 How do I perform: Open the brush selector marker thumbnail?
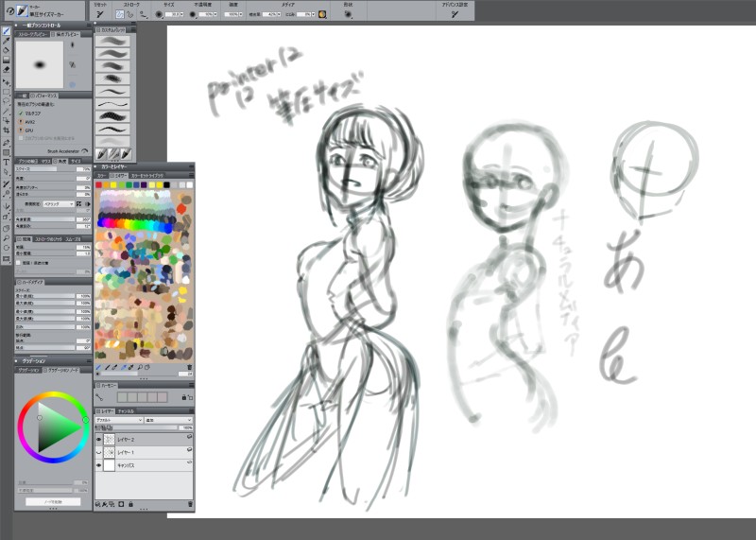(22, 10)
